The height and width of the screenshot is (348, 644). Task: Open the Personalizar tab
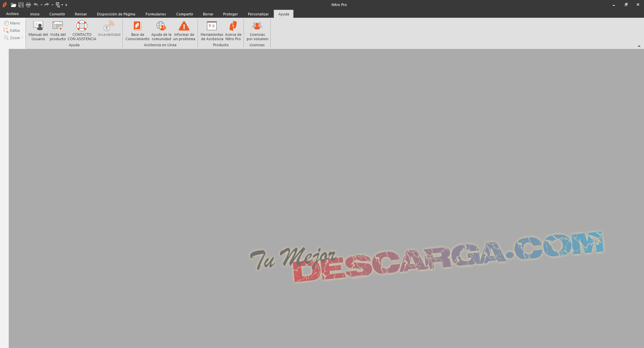tap(258, 14)
